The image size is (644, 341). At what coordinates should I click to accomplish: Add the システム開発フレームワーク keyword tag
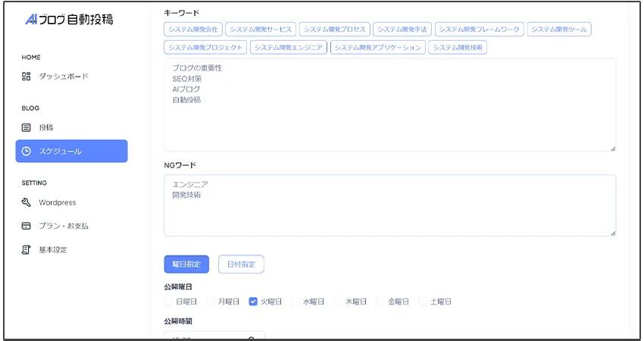click(479, 30)
